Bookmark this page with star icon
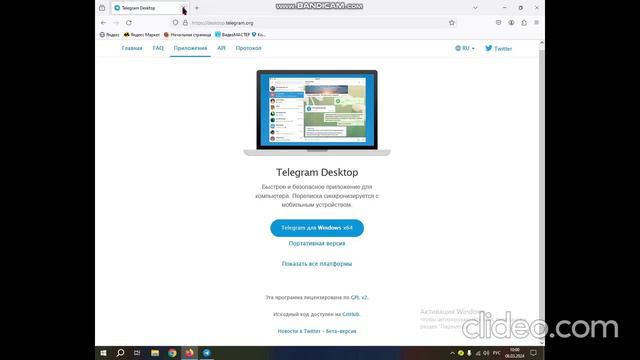 452,23
